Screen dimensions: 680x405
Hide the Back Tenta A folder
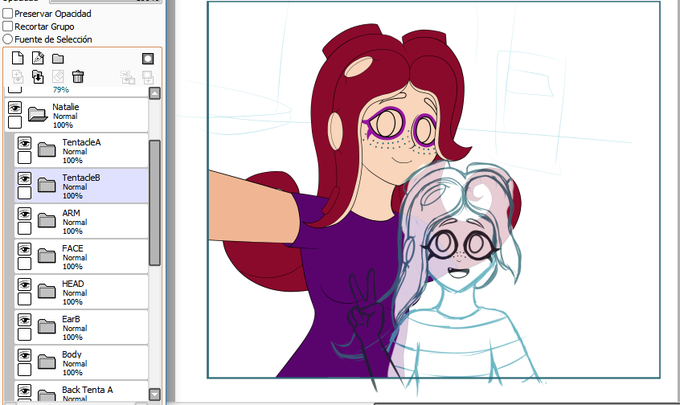[24, 390]
